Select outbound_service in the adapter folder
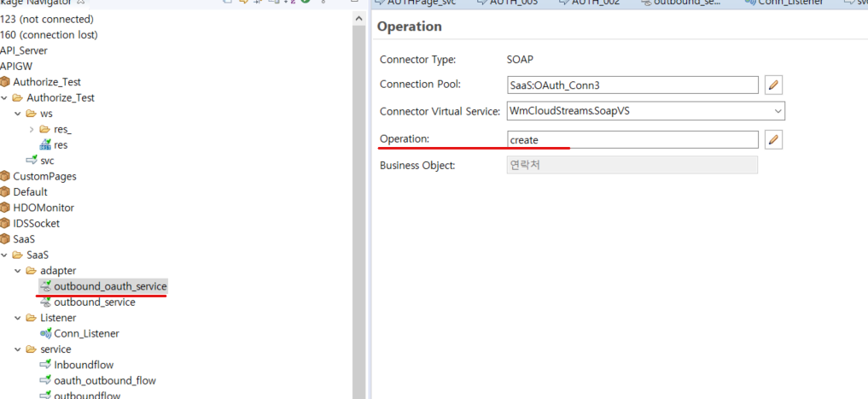This screenshot has width=868, height=399. 94,302
